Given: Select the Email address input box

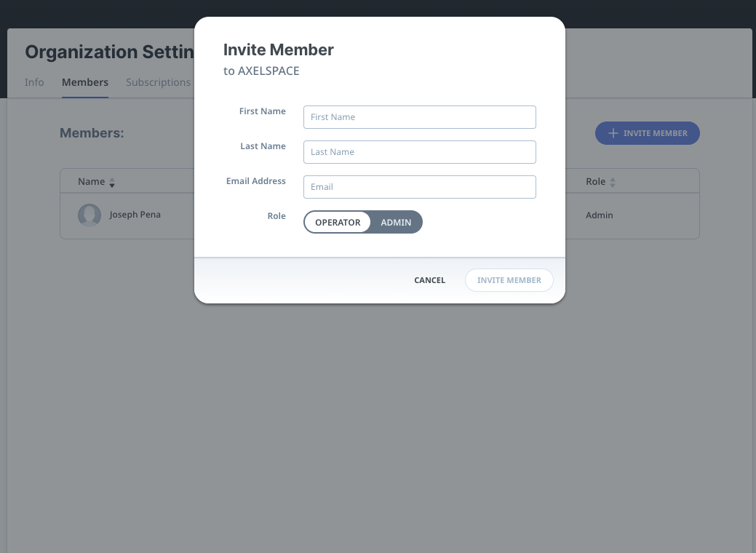Looking at the screenshot, I should (419, 187).
